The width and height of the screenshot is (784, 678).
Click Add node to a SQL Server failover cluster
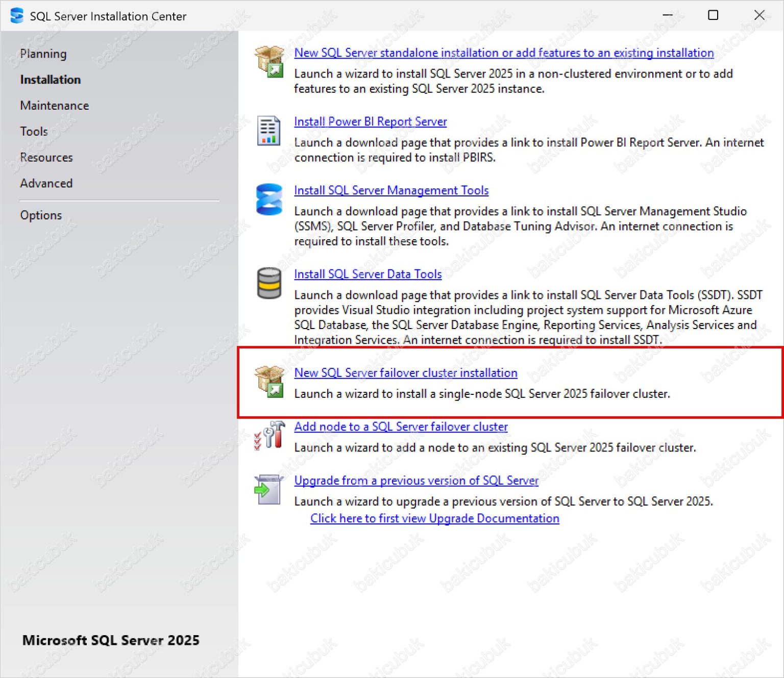(x=401, y=426)
